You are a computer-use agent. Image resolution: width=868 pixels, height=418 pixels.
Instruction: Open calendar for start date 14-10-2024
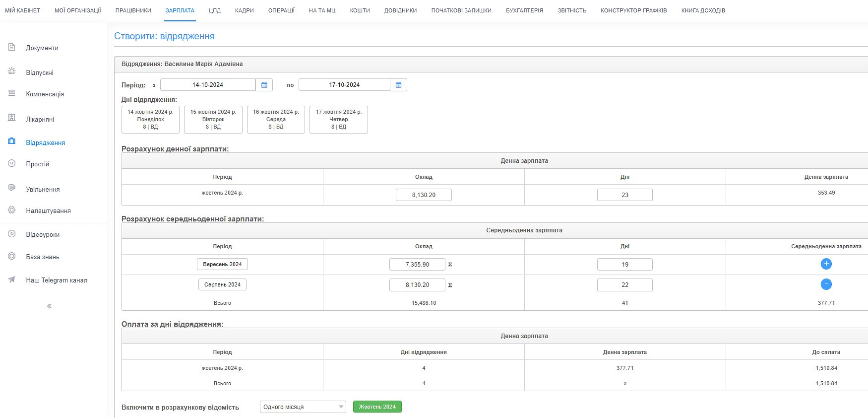click(x=264, y=85)
